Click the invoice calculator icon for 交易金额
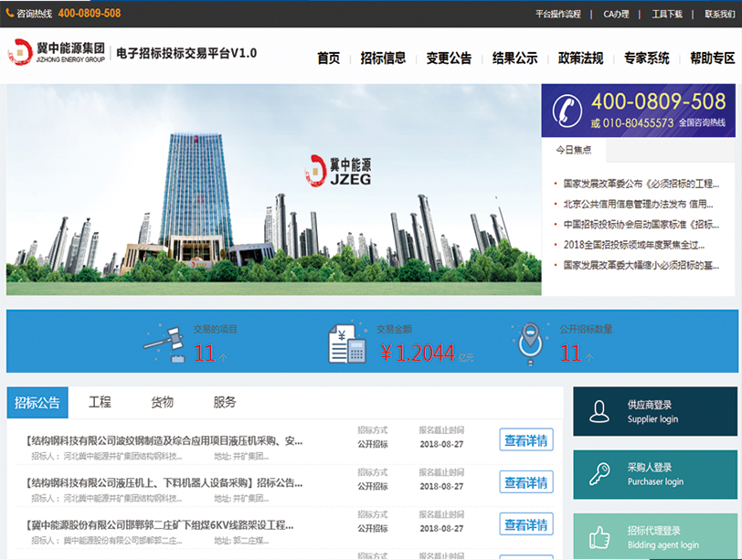This screenshot has height=560, width=742. click(x=347, y=343)
